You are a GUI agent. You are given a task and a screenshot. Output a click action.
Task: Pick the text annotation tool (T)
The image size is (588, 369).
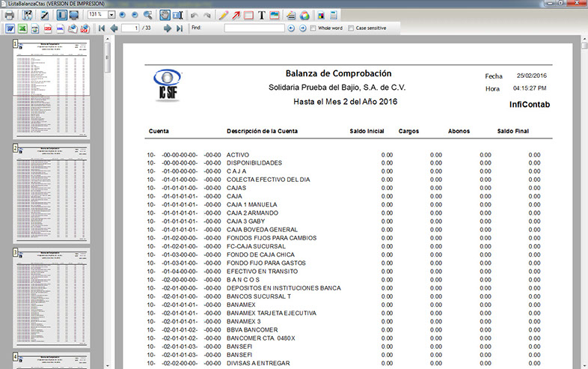[x=262, y=14]
